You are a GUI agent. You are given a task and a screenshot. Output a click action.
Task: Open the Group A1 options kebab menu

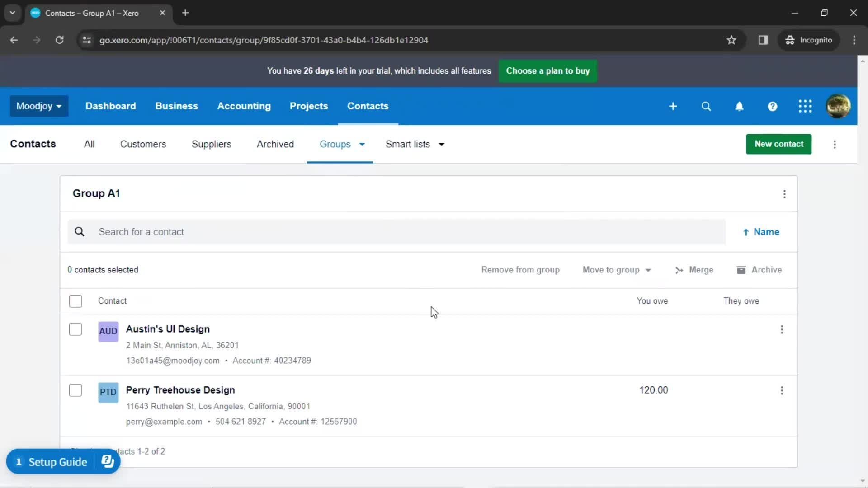click(x=784, y=194)
